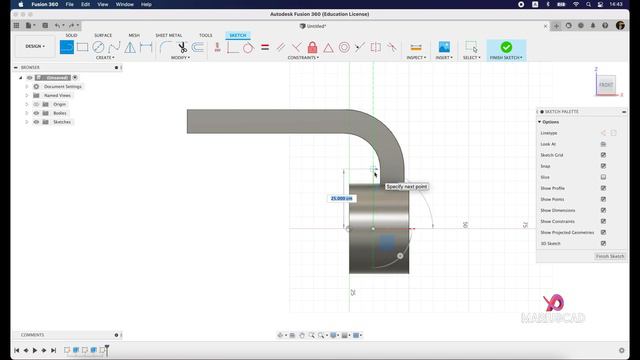Viewport: 640px width, 360px height.
Task: Select the Trim scissors tool
Action: click(x=182, y=47)
